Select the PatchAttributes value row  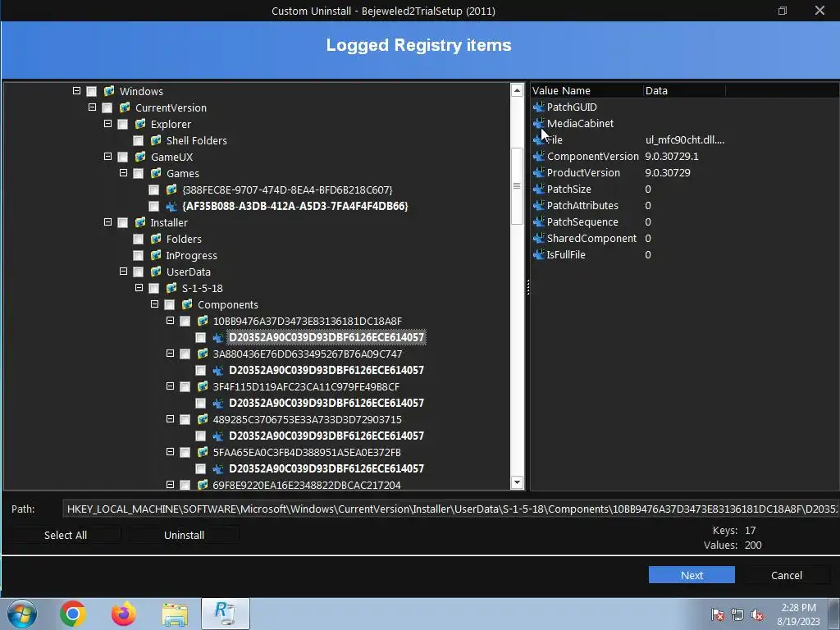point(684,205)
